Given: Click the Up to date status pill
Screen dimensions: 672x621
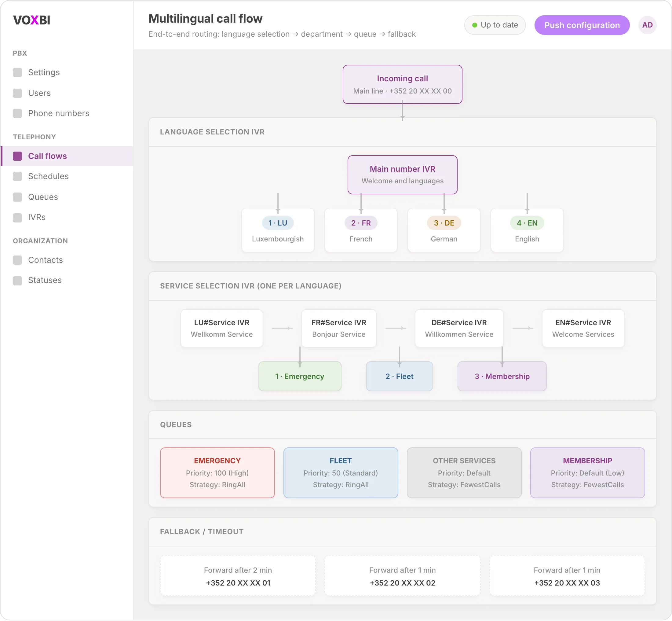Looking at the screenshot, I should tap(495, 25).
